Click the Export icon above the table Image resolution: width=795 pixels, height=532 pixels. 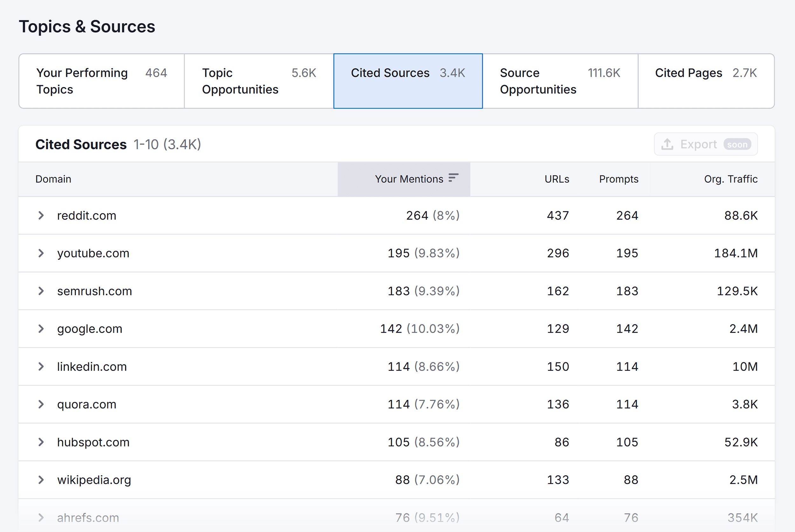click(667, 144)
